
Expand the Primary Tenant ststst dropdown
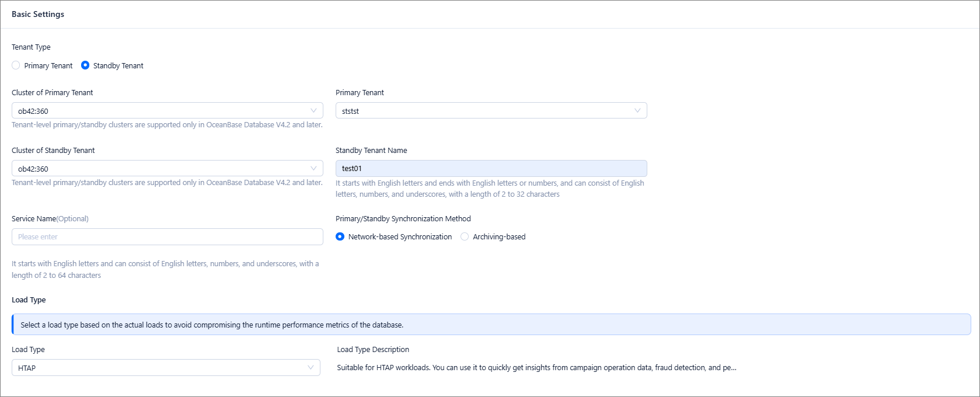(484, 110)
